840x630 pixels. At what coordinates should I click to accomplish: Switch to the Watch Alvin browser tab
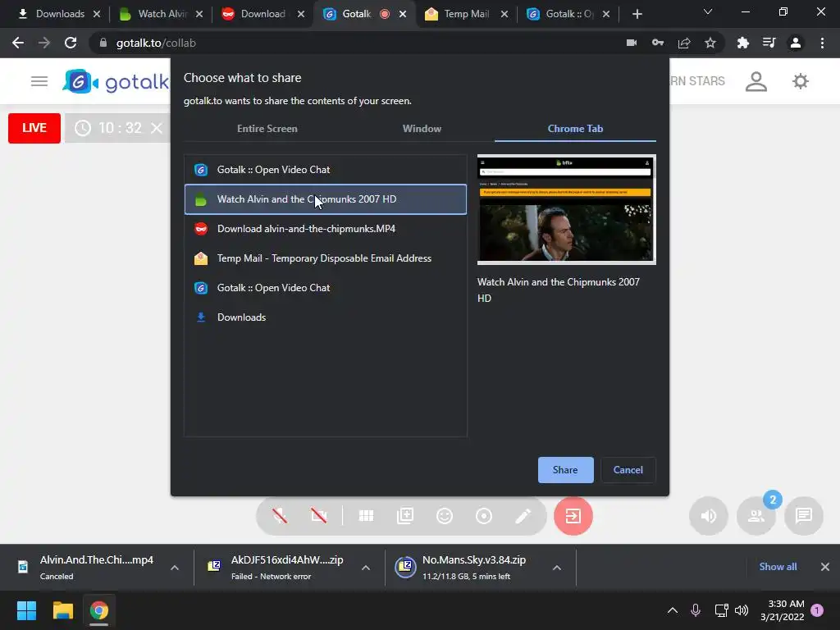(x=159, y=14)
